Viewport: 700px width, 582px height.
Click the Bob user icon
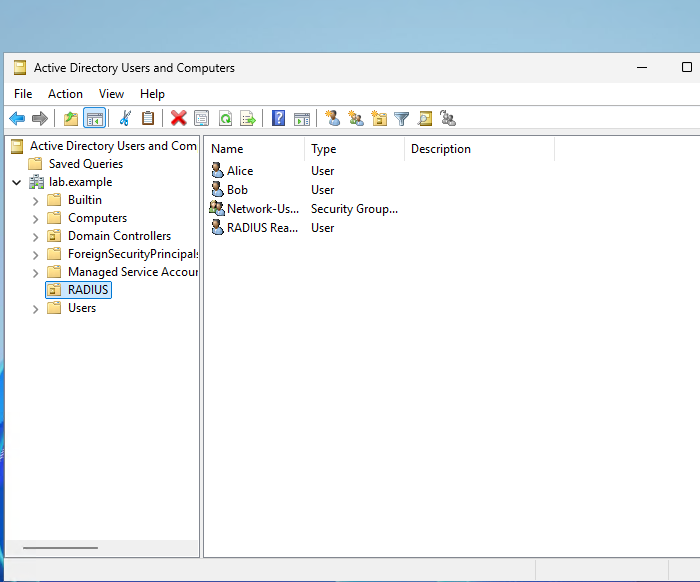coord(217,190)
